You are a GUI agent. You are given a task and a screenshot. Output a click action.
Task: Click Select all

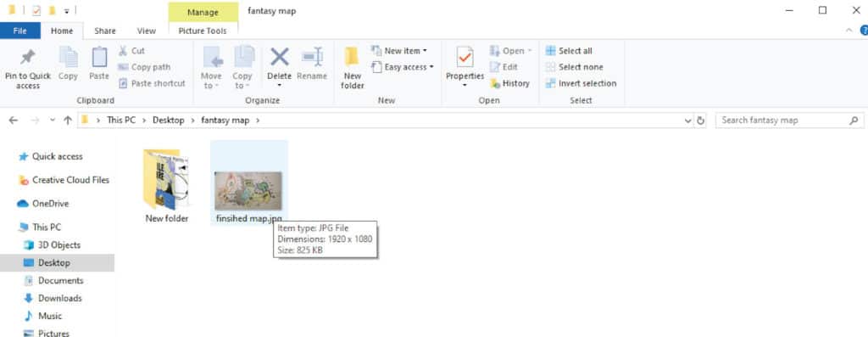tap(569, 51)
